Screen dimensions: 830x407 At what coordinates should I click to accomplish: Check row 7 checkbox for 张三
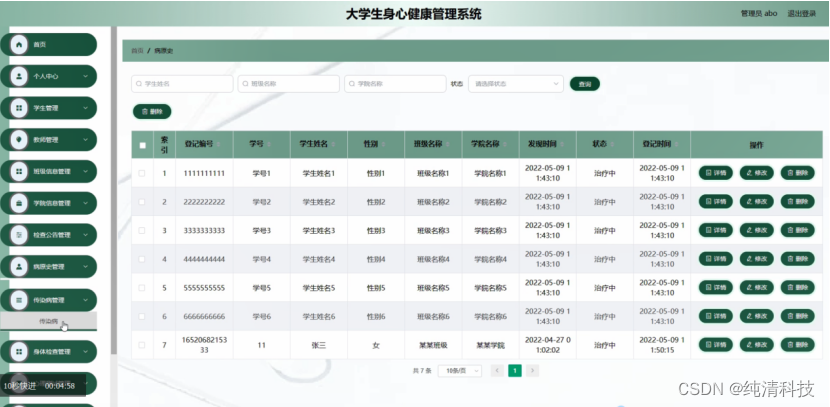click(142, 345)
